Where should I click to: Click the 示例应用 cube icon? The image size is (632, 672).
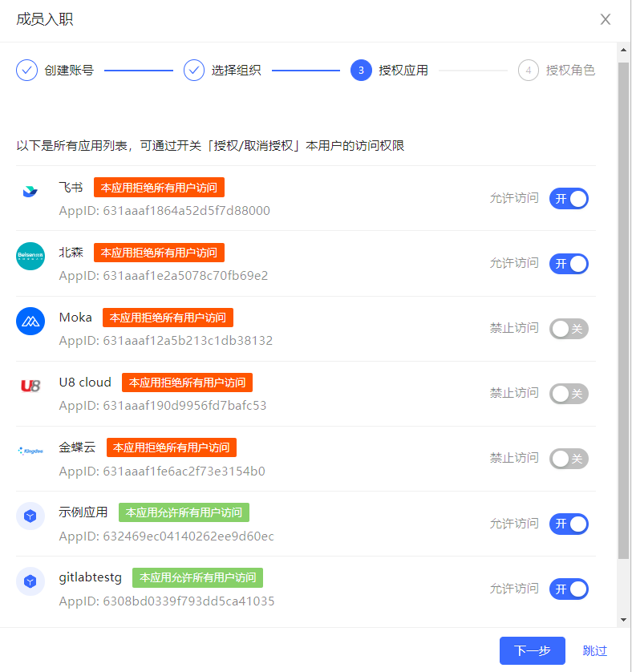[x=30, y=516]
